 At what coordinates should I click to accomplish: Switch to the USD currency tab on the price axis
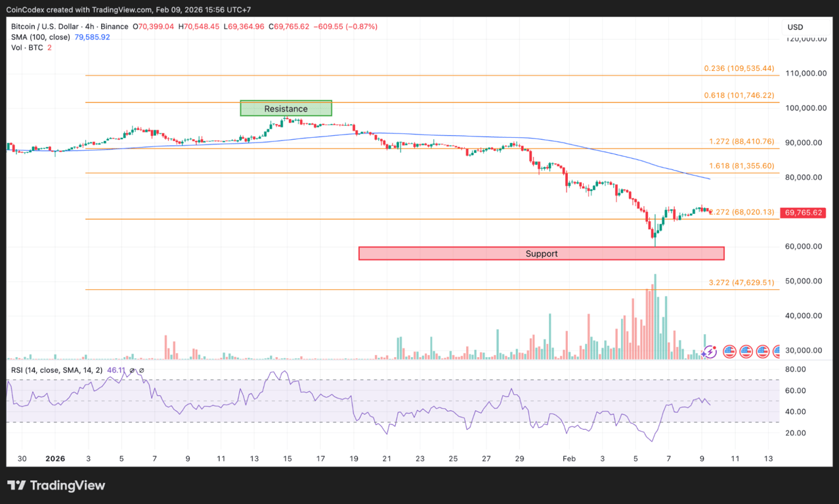(x=794, y=27)
